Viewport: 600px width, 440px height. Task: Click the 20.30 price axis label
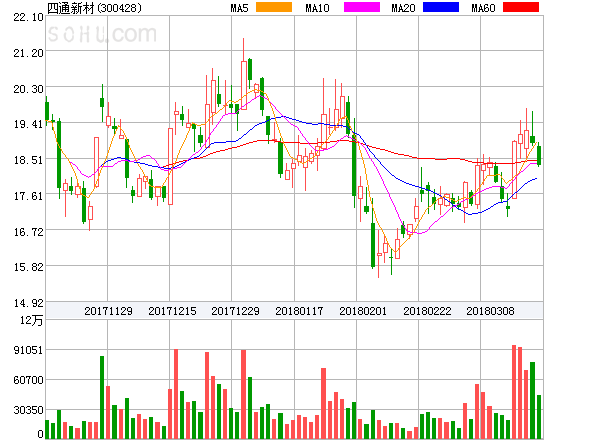point(28,89)
